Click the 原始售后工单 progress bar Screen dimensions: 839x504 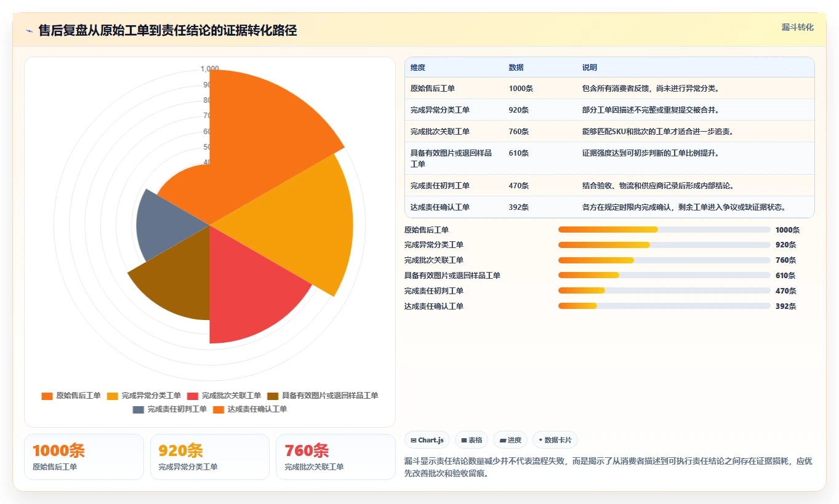pyautogui.click(x=664, y=230)
